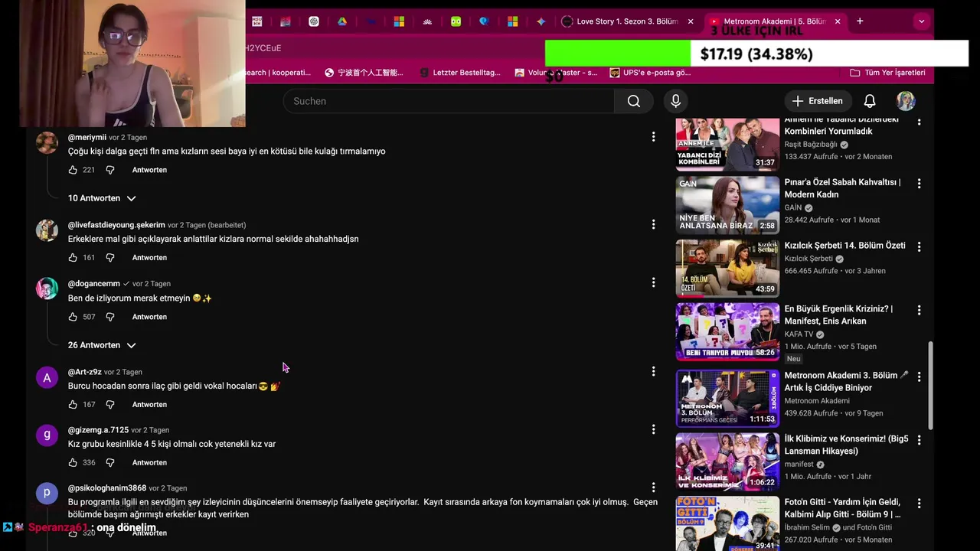The image size is (980, 551).
Task: Switch to the Duolingo pinned tab
Action: click(x=456, y=21)
